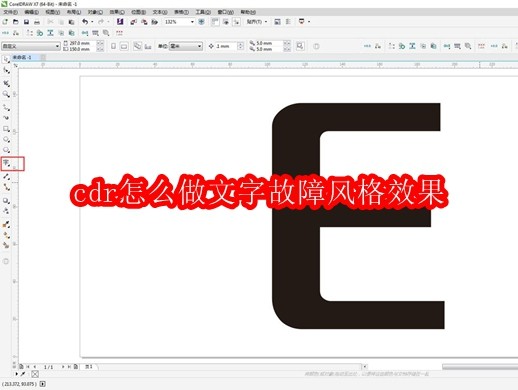Click the Full-screen preview icon beside zoom
This screenshot has width=518, height=390.
[201, 22]
